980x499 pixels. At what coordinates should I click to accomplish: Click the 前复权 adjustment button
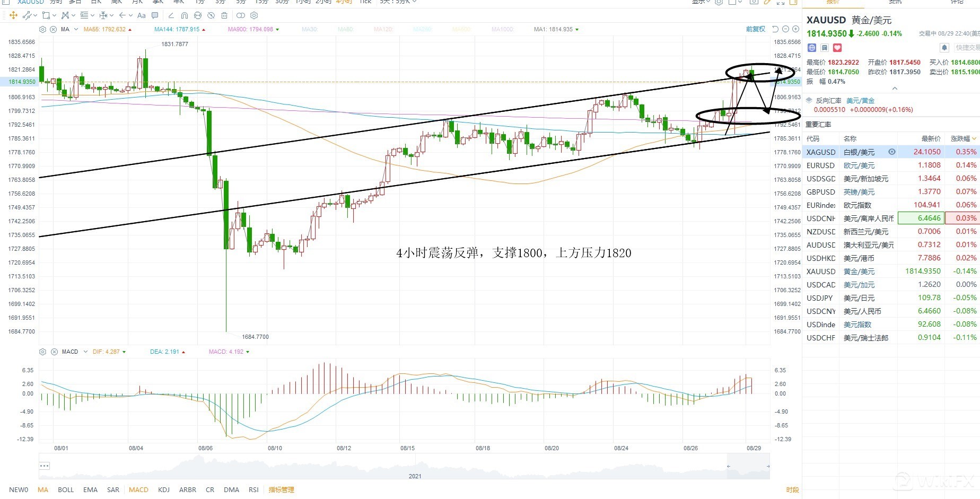point(756,29)
